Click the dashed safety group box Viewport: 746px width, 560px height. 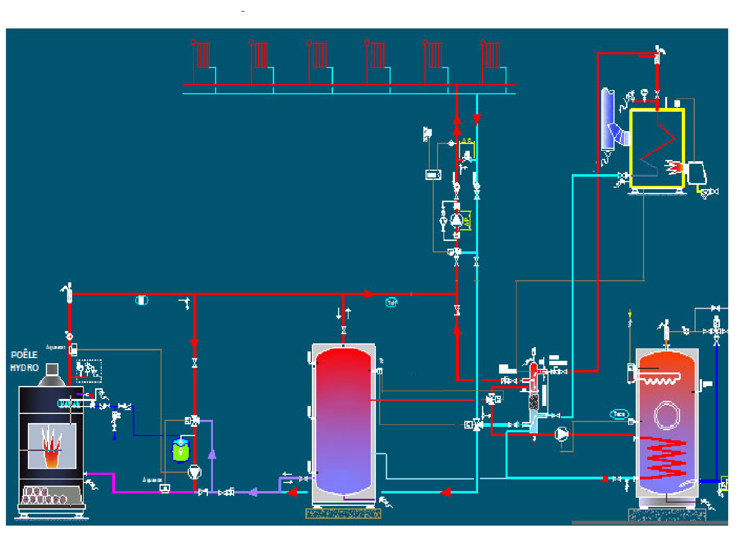[89, 371]
